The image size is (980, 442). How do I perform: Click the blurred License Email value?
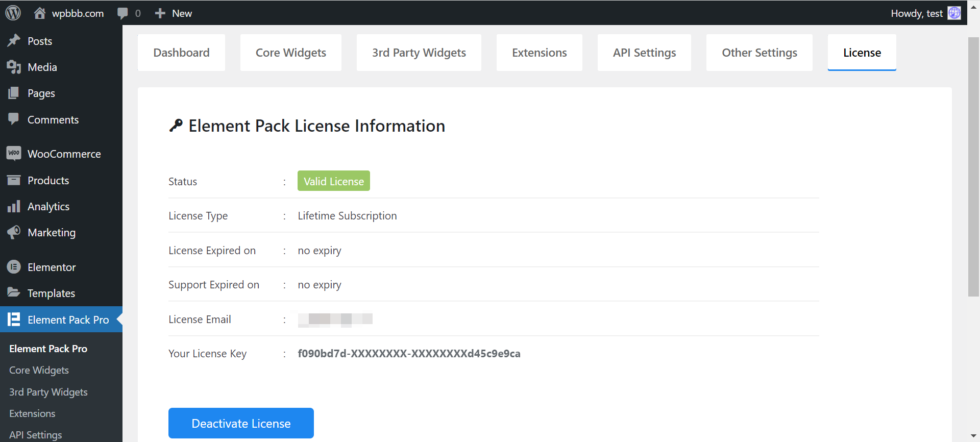[335, 319]
